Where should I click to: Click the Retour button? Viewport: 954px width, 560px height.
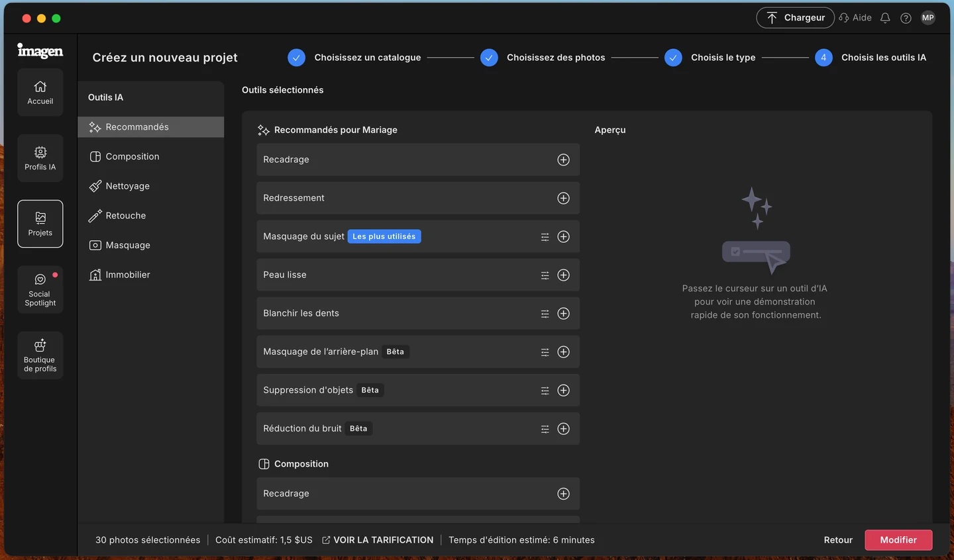(838, 540)
